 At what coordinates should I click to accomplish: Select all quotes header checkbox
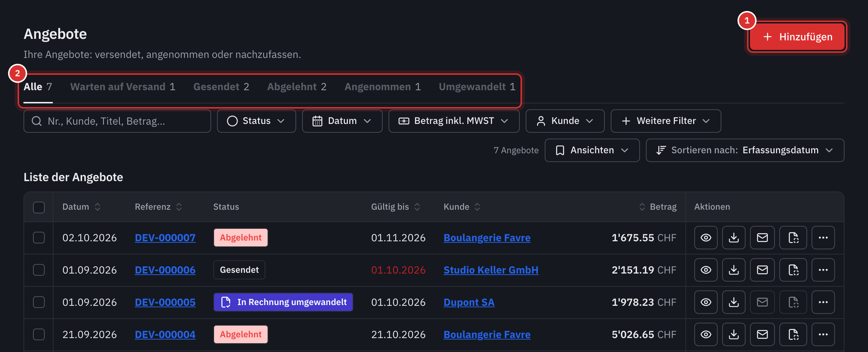click(39, 207)
